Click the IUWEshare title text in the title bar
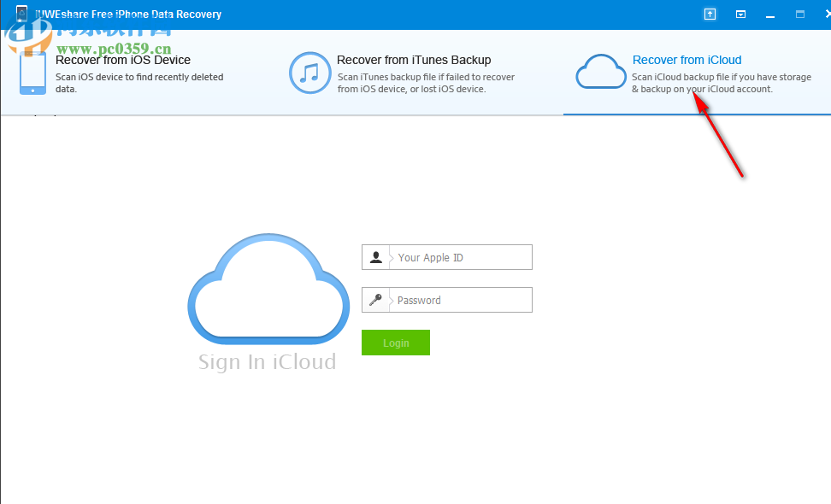The image size is (831, 504). point(126,14)
